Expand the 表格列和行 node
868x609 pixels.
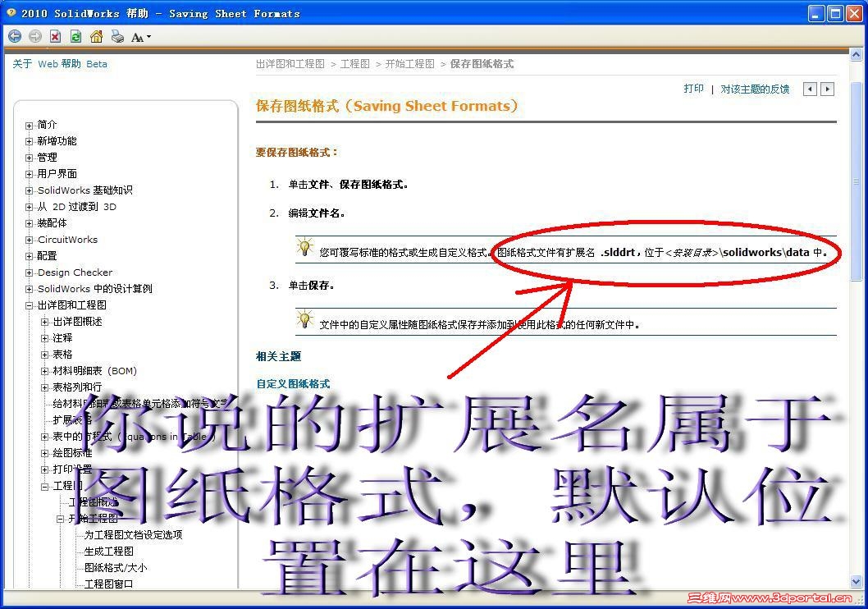coord(45,388)
